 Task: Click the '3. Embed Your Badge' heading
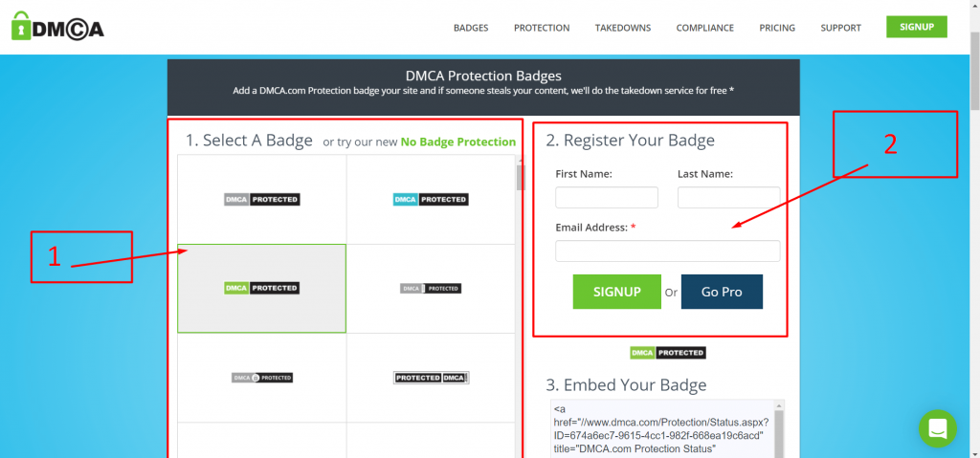pos(626,384)
